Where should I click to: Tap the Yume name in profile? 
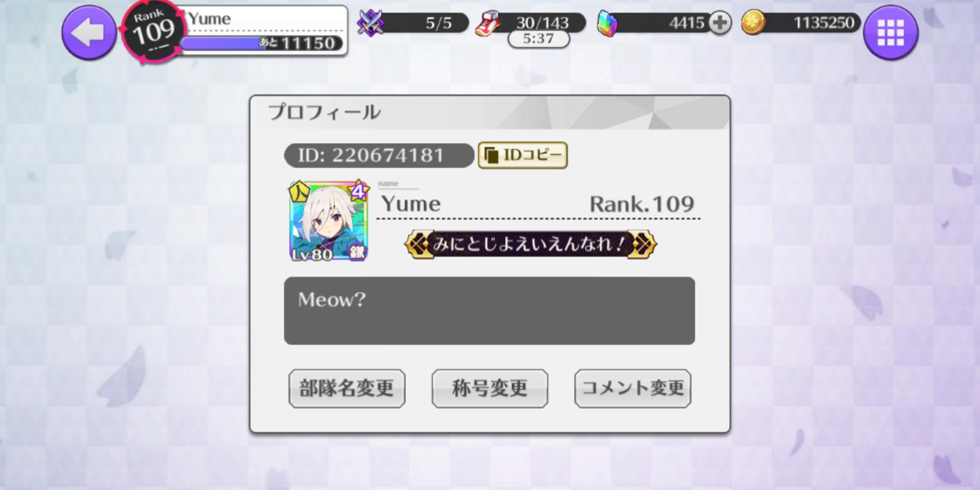coord(411,204)
